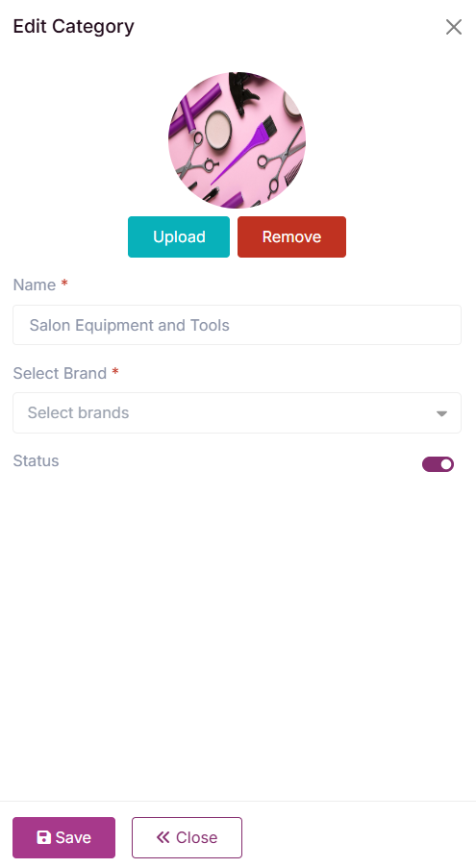The image size is (476, 868).
Task: Dismiss the Edit Category panel with X icon
Action: [x=454, y=27]
